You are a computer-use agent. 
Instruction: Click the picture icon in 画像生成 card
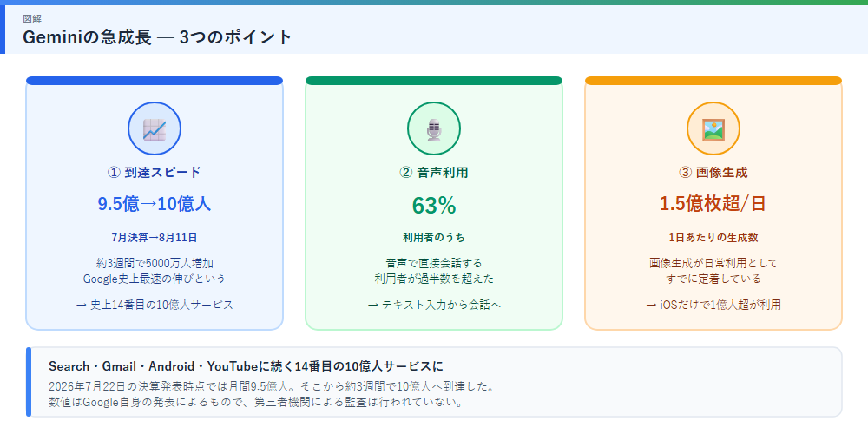tap(713, 129)
